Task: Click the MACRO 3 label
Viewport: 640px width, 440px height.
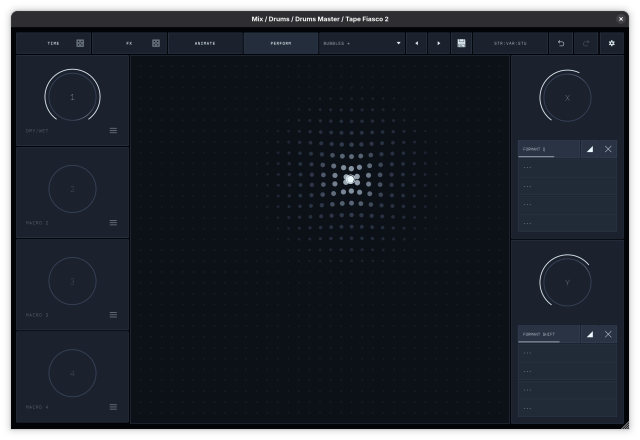Action: pyautogui.click(x=37, y=315)
